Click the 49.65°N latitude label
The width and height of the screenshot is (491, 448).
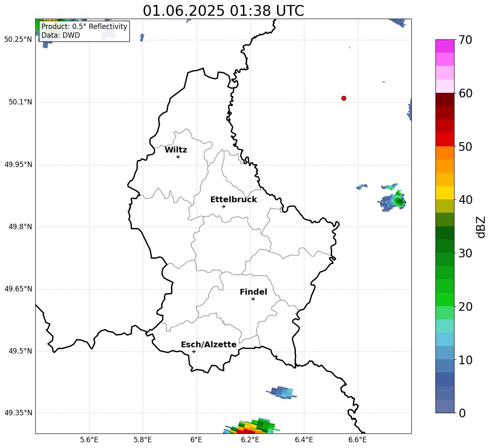coord(18,289)
